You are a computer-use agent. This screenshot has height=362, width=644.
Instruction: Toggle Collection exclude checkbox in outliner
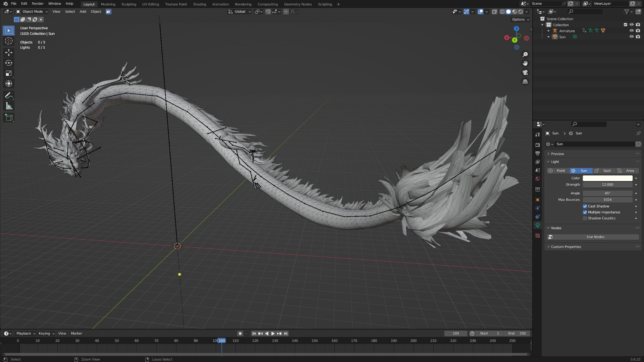625,25
